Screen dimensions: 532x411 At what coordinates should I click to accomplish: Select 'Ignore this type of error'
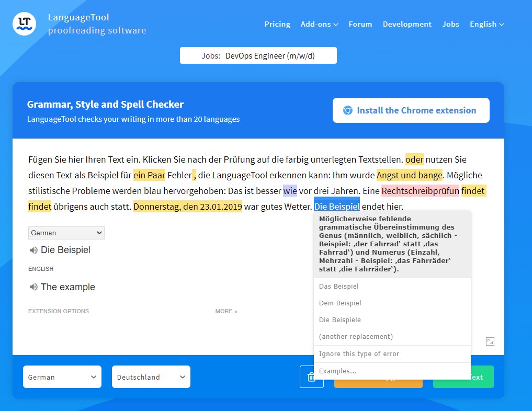392,353
